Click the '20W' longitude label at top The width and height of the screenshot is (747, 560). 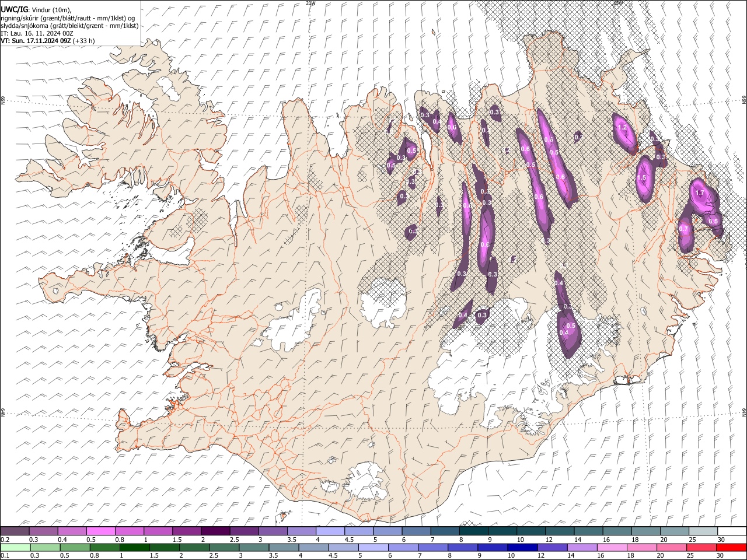tap(310, 3)
